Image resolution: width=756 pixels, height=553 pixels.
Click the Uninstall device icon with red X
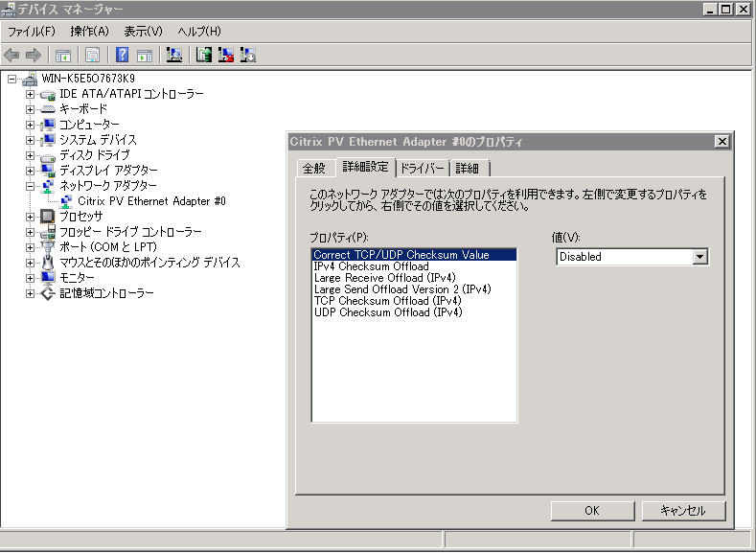coord(225,55)
